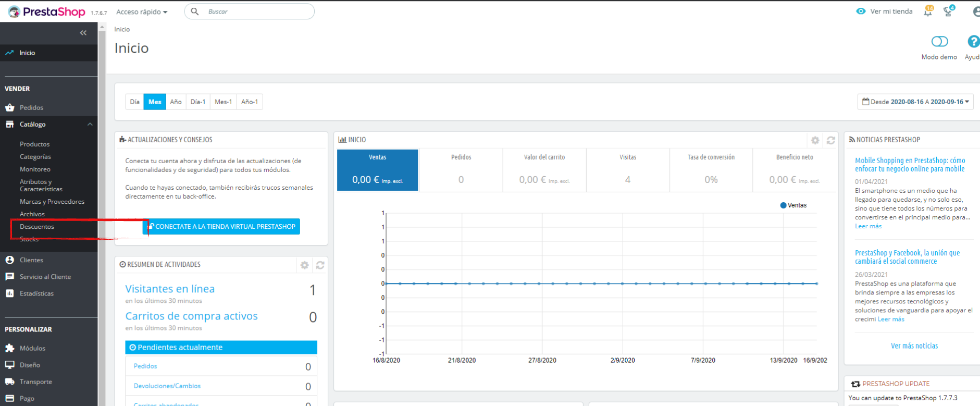Select the Año-1 period tab
The width and height of the screenshot is (980, 406).
pos(250,102)
